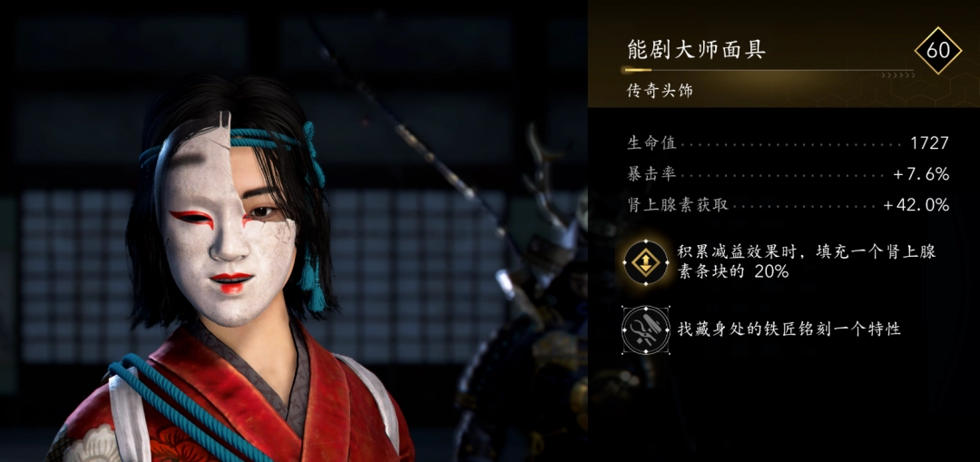This screenshot has width=980, height=462.
Task: Click the +42.0% adrenaline gain value
Action: click(x=916, y=205)
